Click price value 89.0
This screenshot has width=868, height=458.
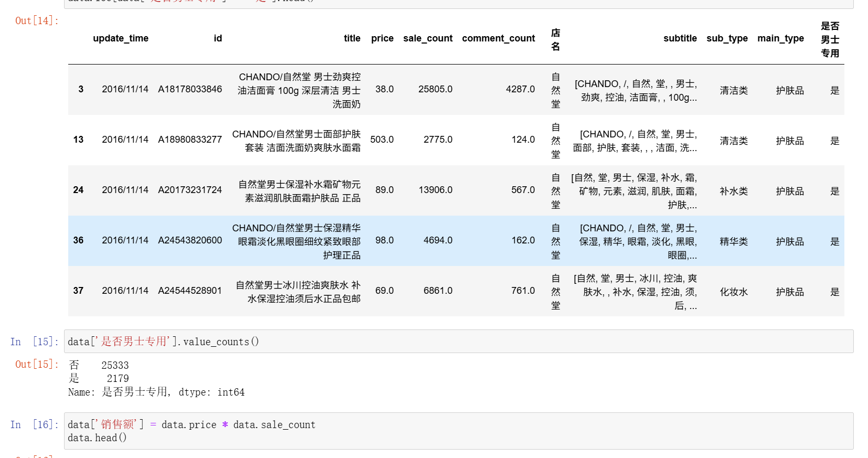coord(384,190)
